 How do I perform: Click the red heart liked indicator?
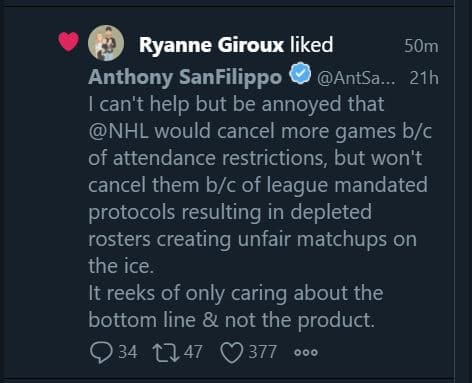68,41
